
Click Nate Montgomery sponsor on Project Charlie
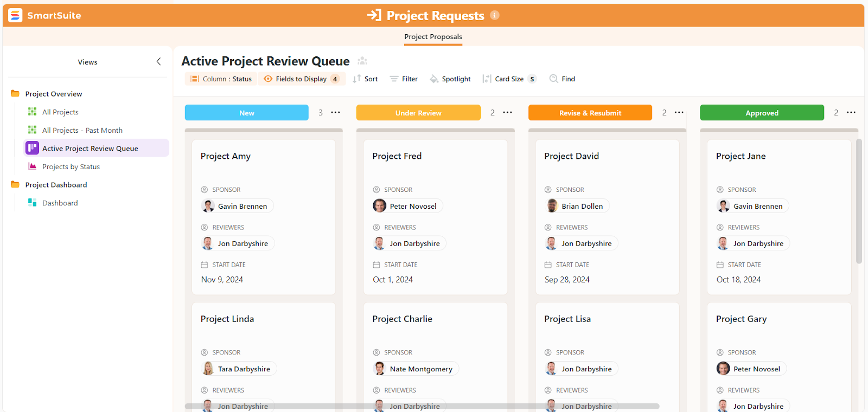pyautogui.click(x=416, y=369)
